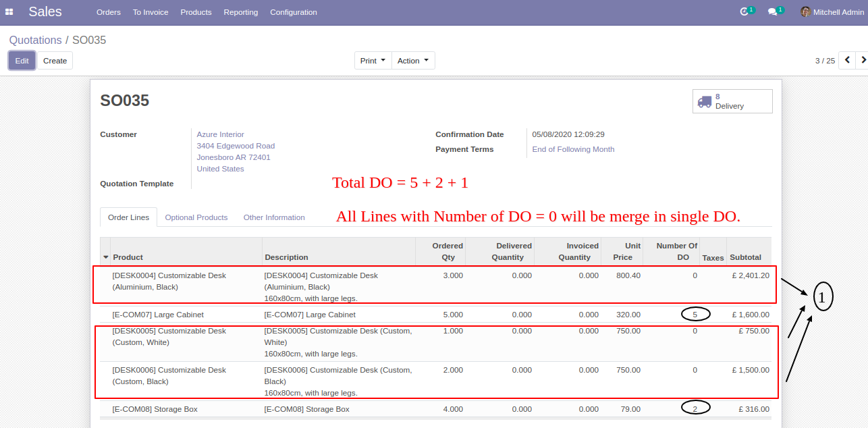Open the Orders menu
868x428 pixels.
point(109,12)
